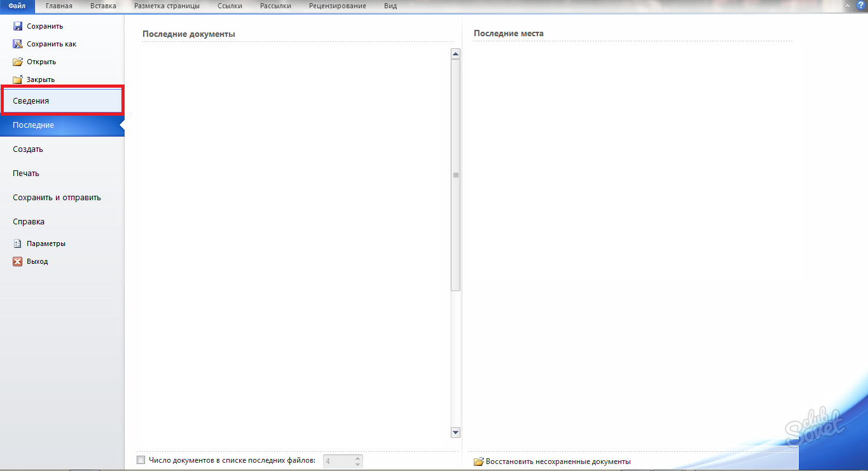This screenshot has width=868, height=471.
Task: Select Сведения in the backstage menu
Action: coord(62,101)
